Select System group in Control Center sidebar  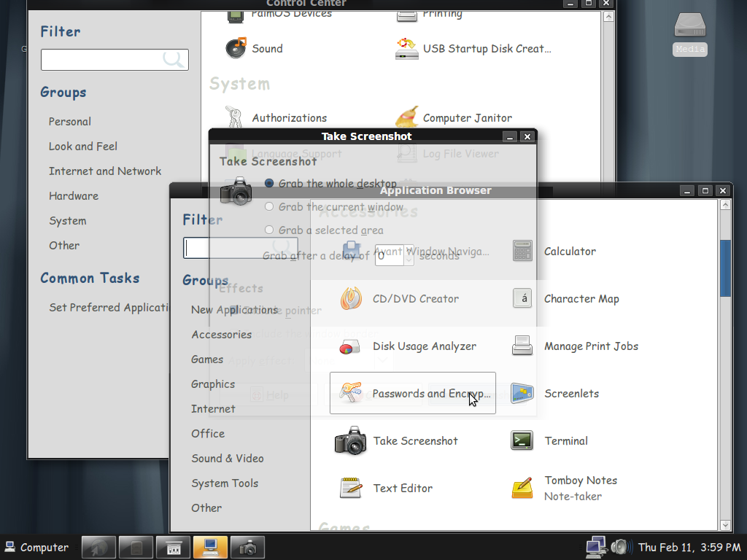[68, 220]
